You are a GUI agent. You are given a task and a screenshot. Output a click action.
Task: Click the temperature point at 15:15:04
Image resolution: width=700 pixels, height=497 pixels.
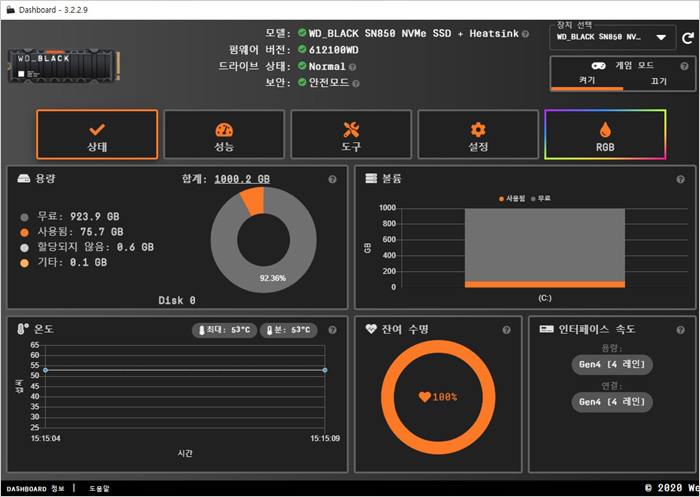[x=46, y=370]
